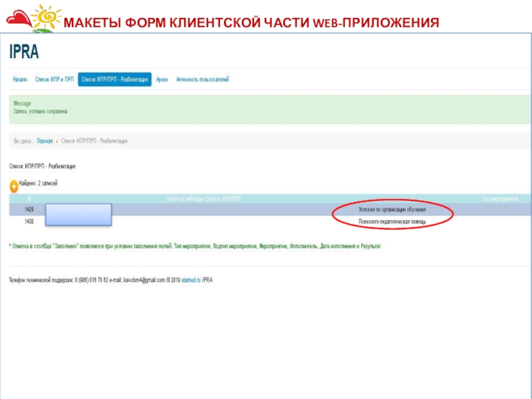Open the Начало tab

tap(20, 79)
